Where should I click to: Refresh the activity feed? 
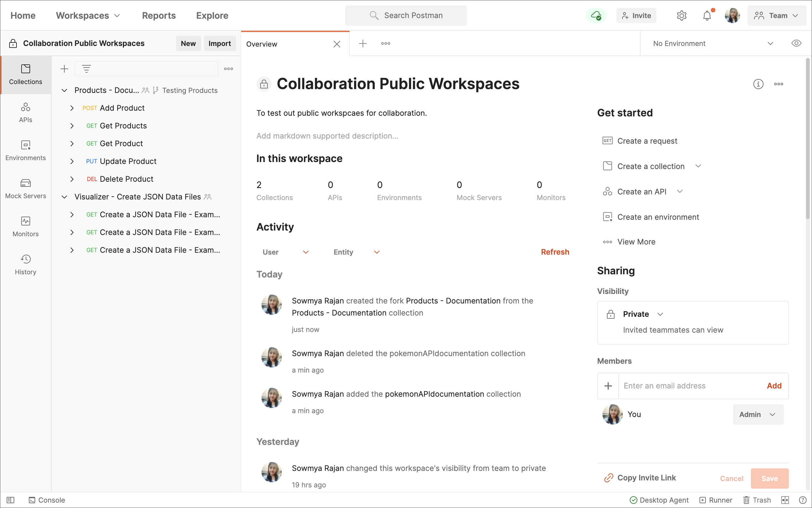(x=555, y=252)
